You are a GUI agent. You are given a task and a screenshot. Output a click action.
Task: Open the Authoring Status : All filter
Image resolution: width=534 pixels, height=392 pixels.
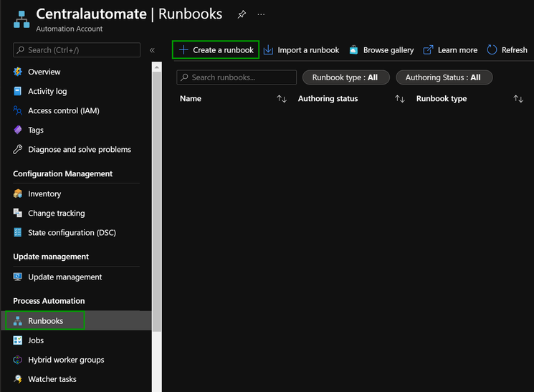pyautogui.click(x=444, y=77)
